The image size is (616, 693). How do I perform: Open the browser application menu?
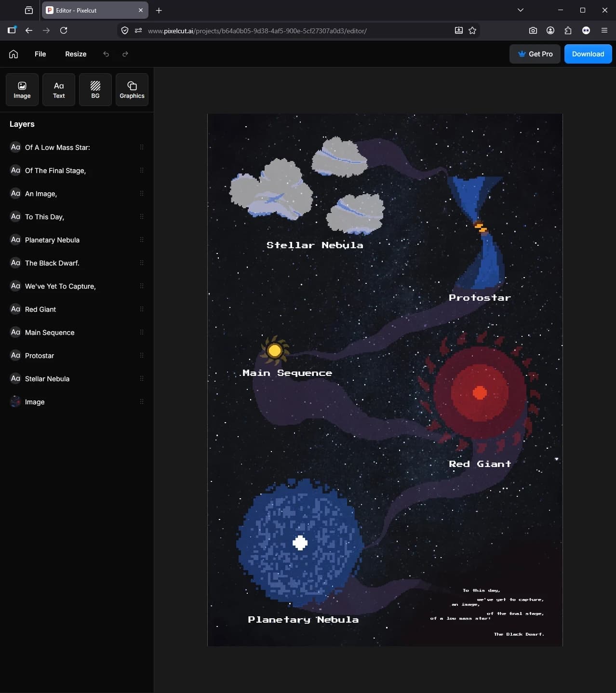tap(604, 30)
